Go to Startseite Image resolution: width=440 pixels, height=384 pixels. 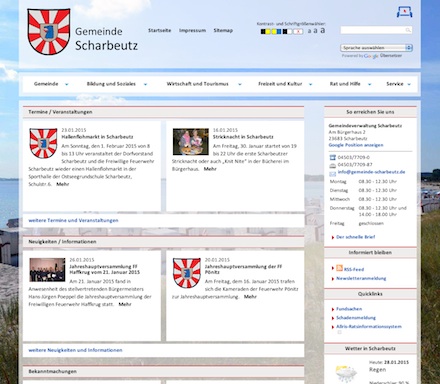(159, 30)
